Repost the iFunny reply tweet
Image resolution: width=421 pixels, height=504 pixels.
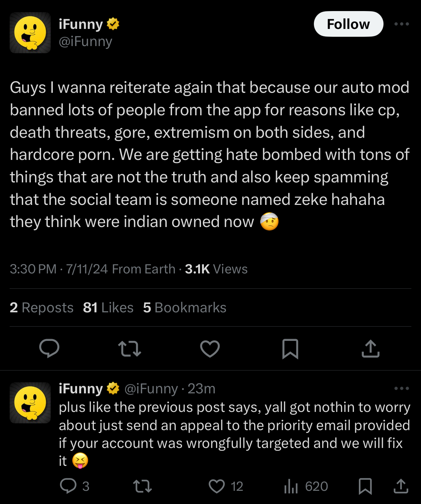(x=142, y=486)
